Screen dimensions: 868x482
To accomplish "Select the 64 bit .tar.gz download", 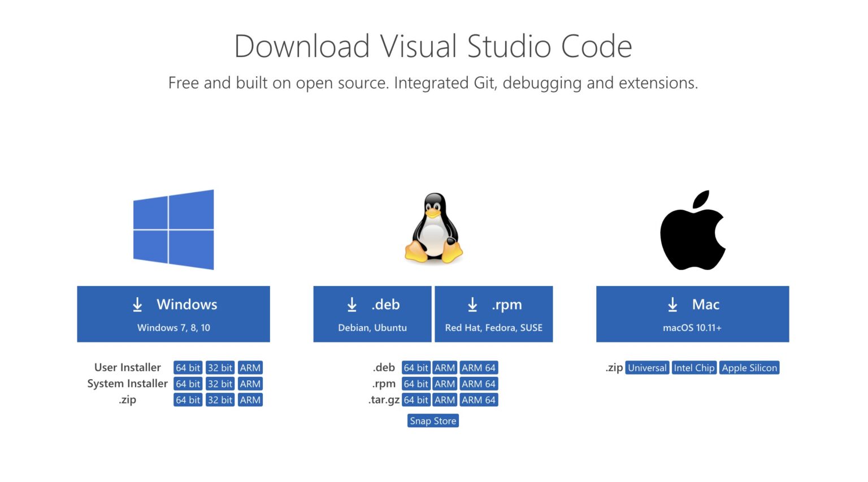I will (416, 400).
